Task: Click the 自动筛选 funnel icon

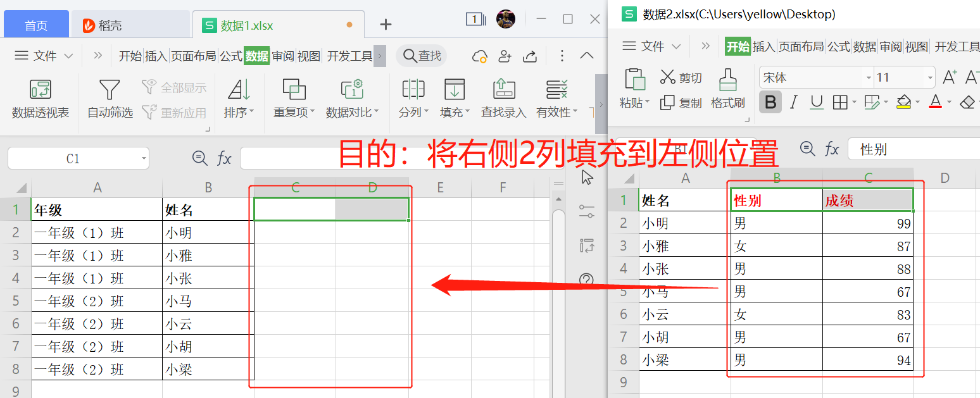Action: 110,89
